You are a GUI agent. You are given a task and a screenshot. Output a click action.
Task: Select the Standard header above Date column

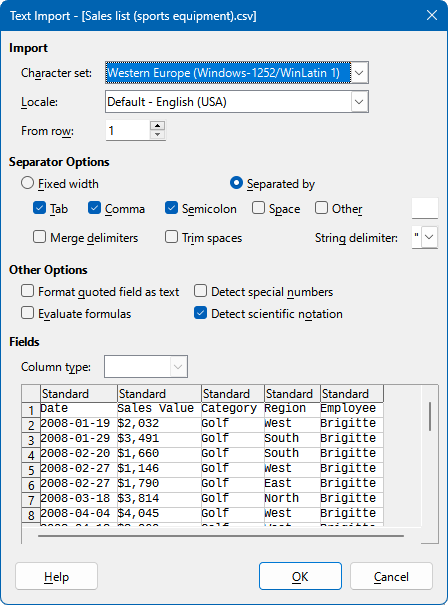79,394
